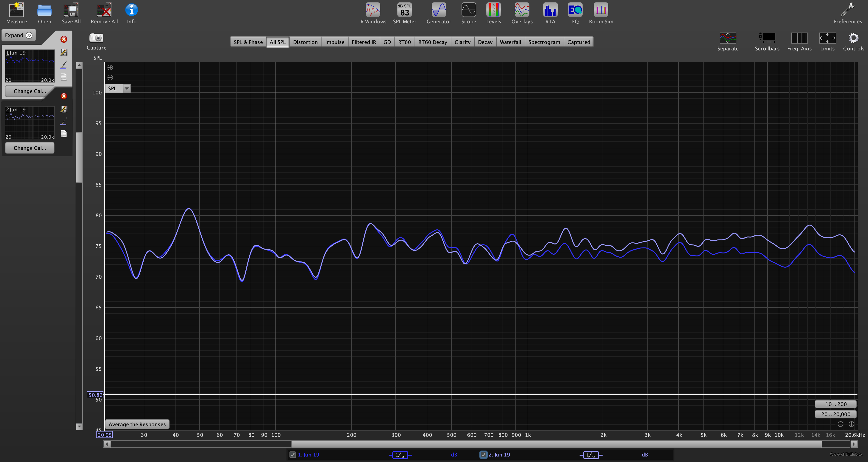This screenshot has width=868, height=462.
Task: Open the IR Windows tool
Action: (x=373, y=10)
